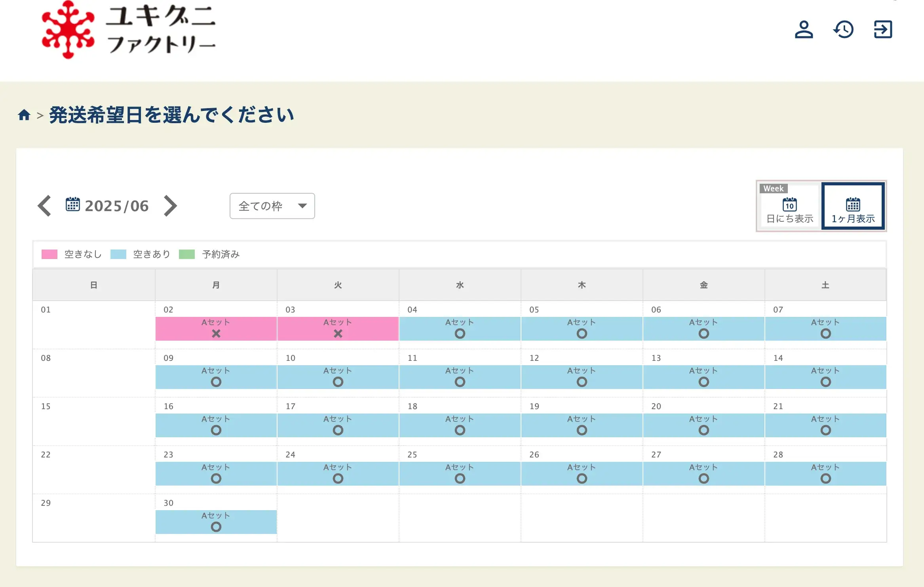Click the fully booked Aセット on June 03

338,328
